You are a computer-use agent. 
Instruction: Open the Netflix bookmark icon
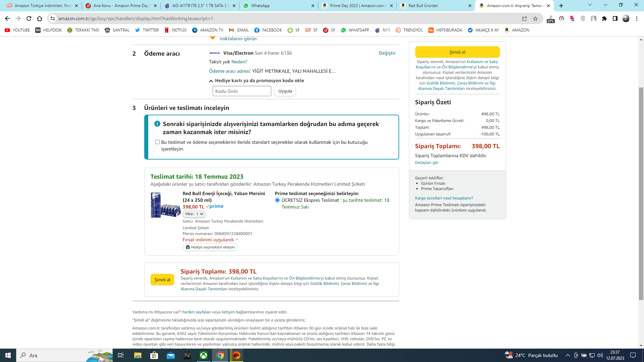pyautogui.click(x=167, y=30)
